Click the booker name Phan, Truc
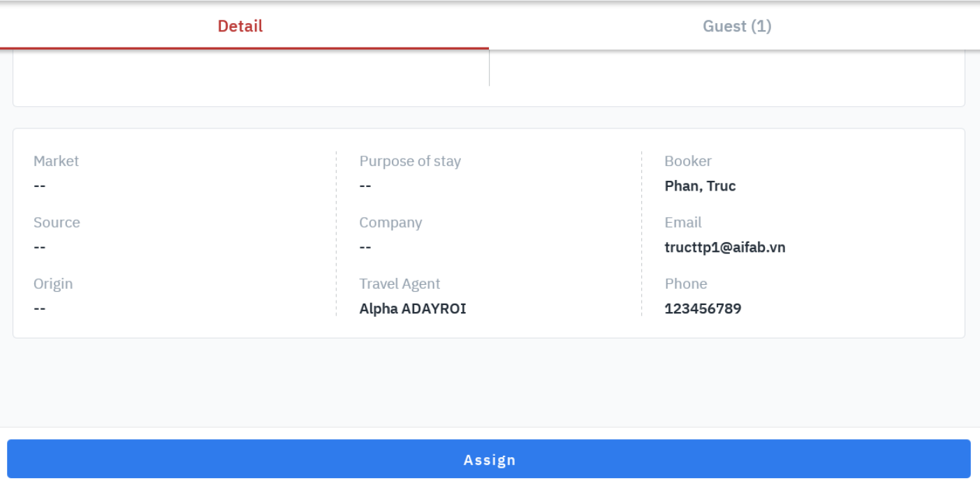This screenshot has height=483, width=980. tap(700, 186)
